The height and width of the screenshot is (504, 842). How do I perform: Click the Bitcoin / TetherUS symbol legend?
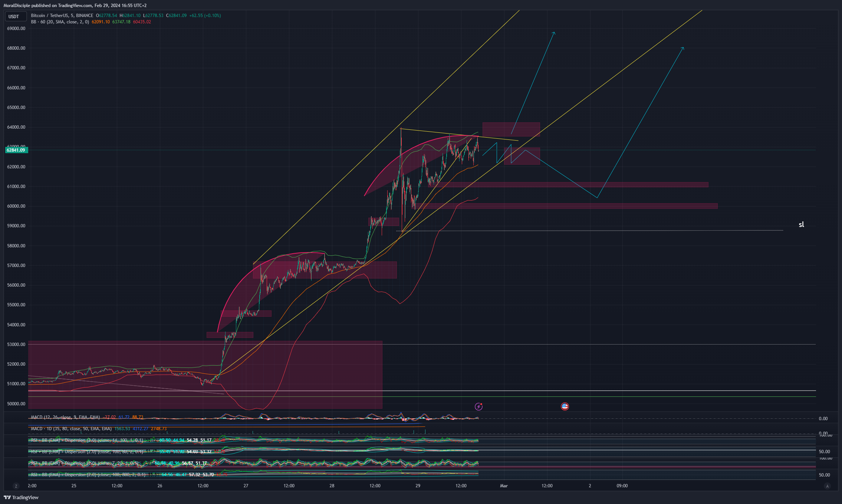[62, 16]
